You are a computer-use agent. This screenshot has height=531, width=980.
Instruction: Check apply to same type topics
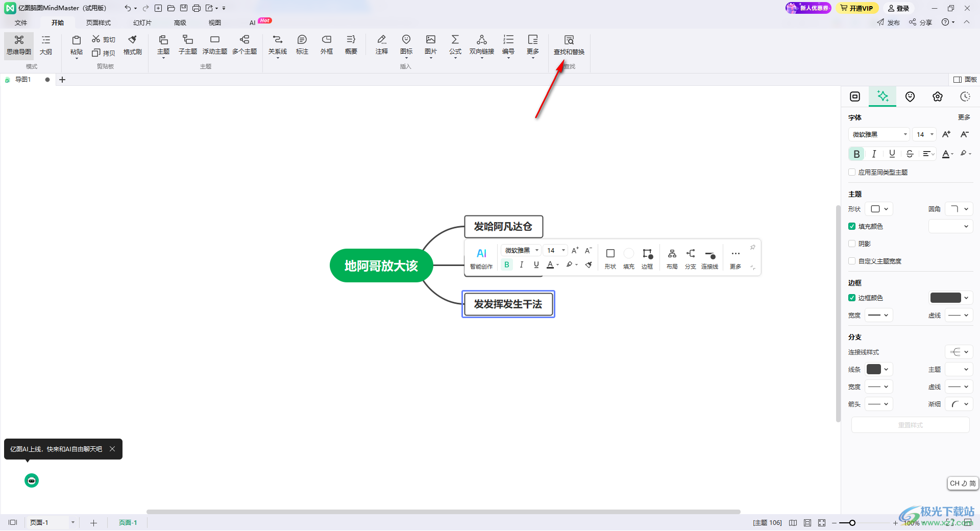pos(852,172)
